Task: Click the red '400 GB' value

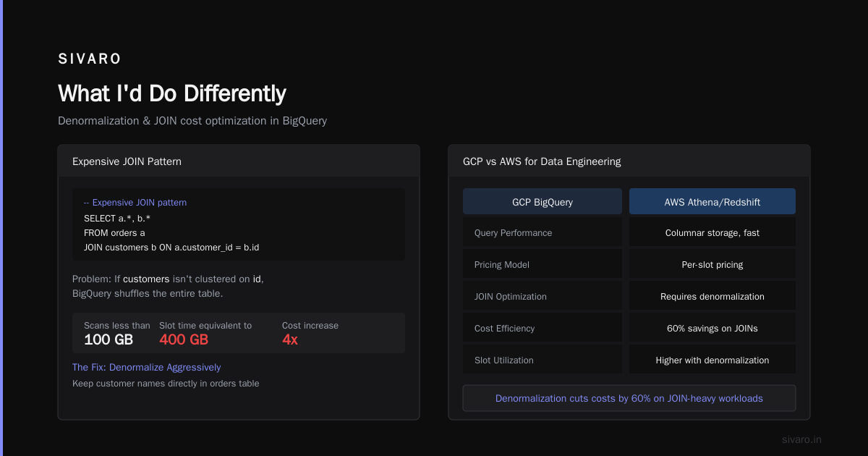Action: click(184, 340)
